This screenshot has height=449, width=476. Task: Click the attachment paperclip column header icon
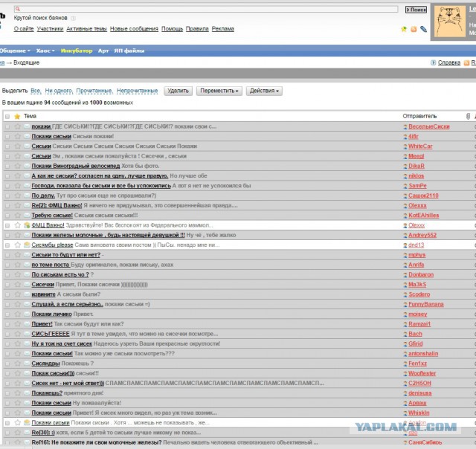[468, 117]
